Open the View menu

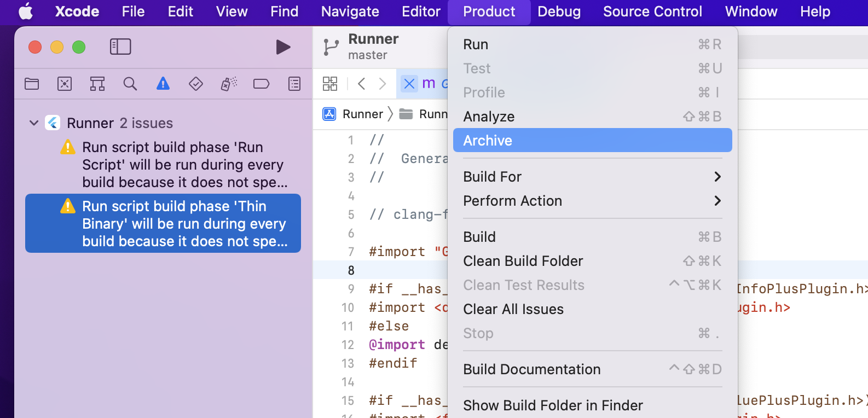[232, 11]
